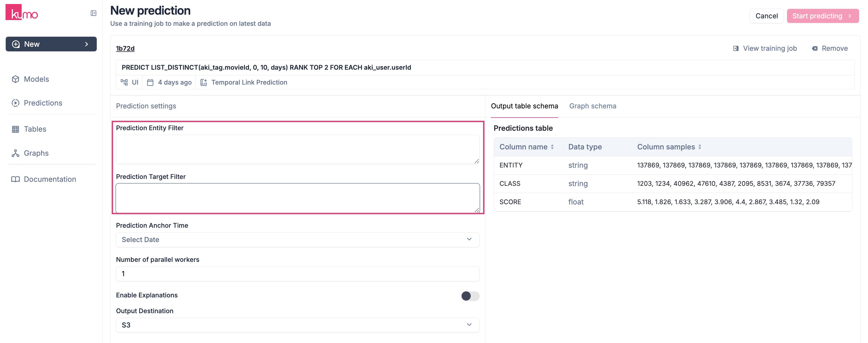Open the 1b72d training job link
868x343 pixels.
pos(125,48)
